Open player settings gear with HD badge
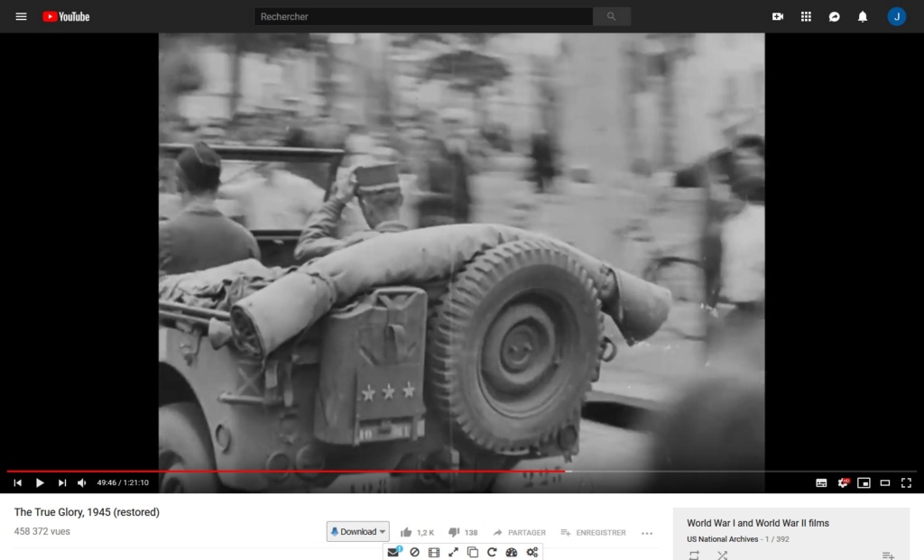Screen dimensions: 924x560 pyautogui.click(x=843, y=482)
